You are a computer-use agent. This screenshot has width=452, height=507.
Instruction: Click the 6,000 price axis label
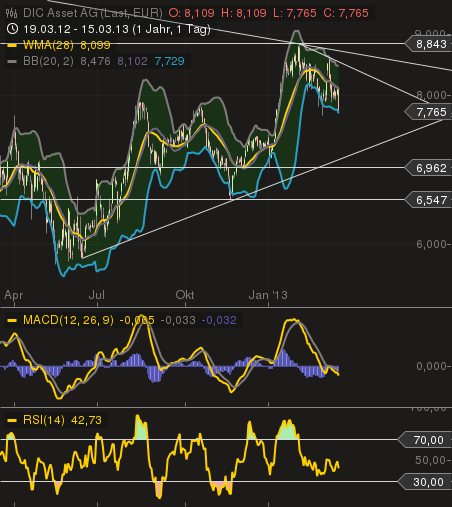431,244
